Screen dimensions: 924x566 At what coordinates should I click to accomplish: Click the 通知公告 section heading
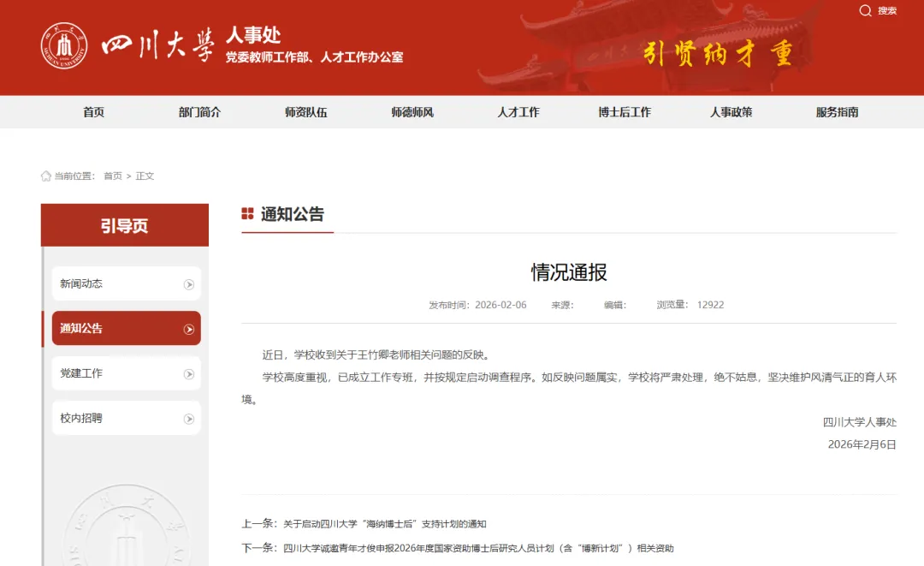293,214
